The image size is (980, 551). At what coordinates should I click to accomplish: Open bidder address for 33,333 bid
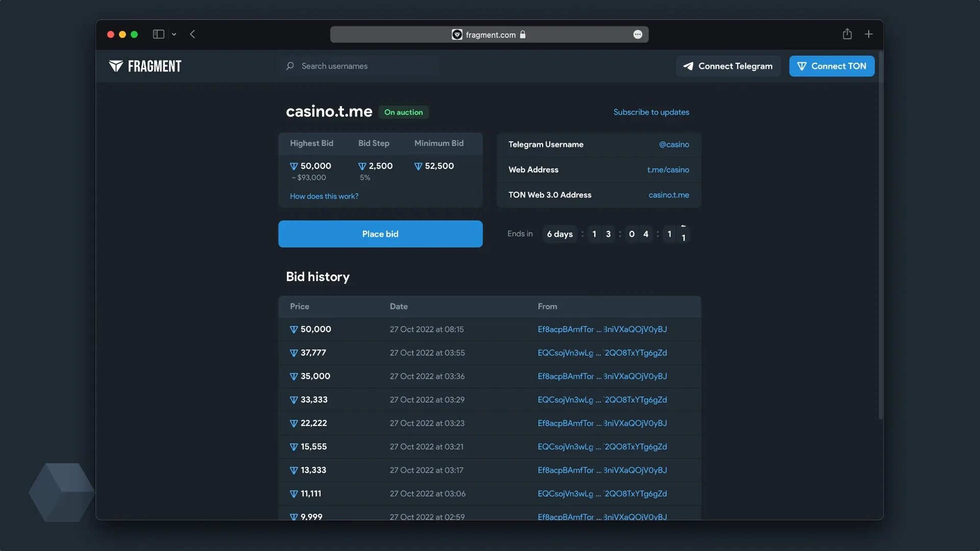point(602,400)
